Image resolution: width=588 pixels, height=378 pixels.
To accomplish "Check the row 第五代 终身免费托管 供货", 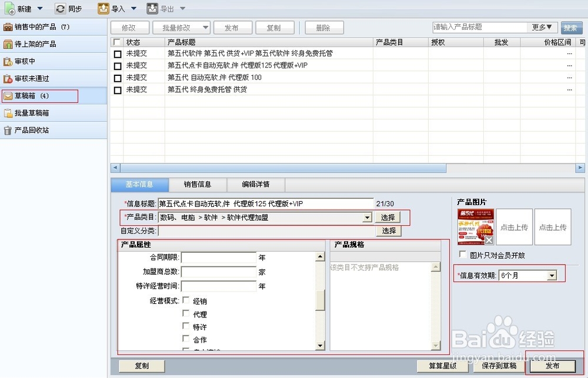I will (118, 90).
